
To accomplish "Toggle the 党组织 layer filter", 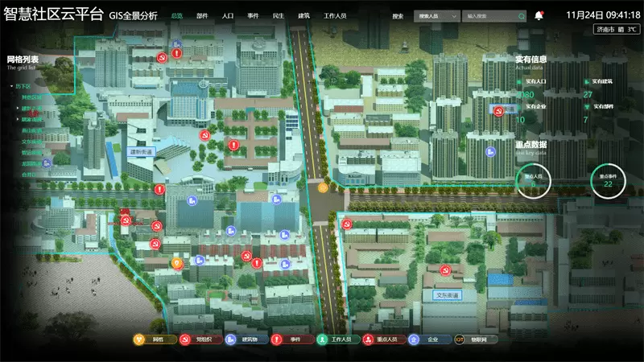I will tap(200, 339).
